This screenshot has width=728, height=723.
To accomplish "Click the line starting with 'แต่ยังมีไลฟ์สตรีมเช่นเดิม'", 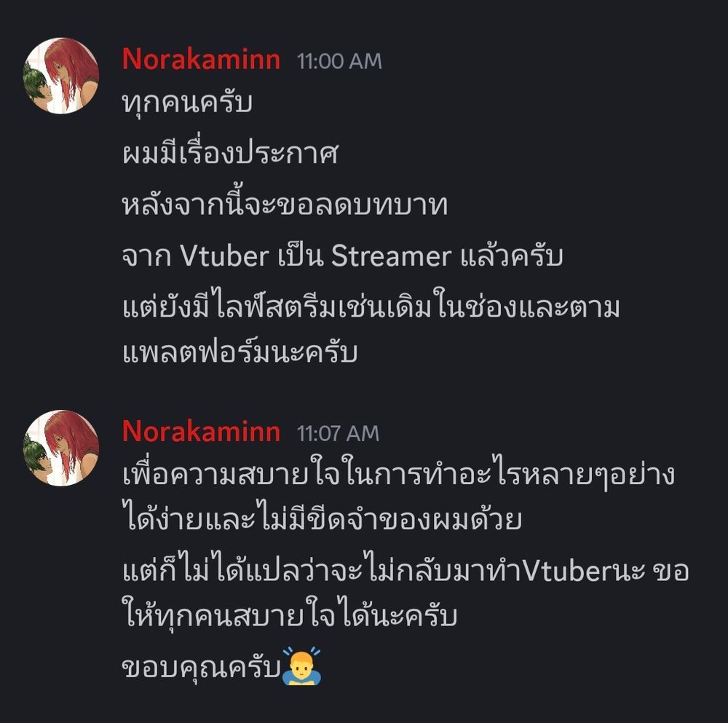I will coord(371,306).
